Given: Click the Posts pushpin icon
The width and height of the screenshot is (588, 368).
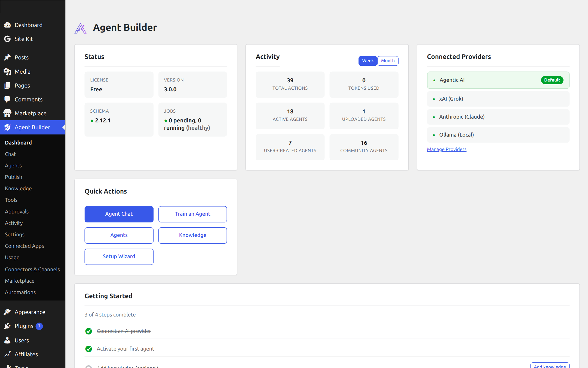Looking at the screenshot, I should (7, 58).
